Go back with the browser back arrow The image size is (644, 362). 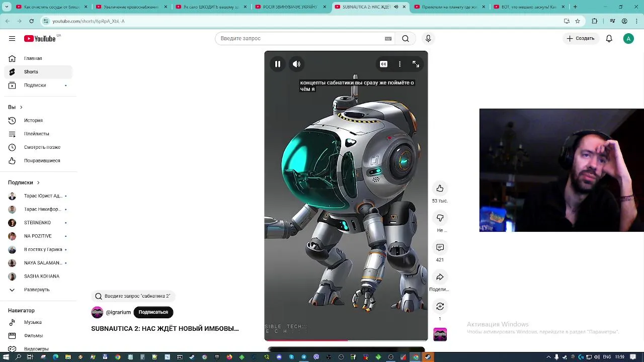click(x=7, y=21)
